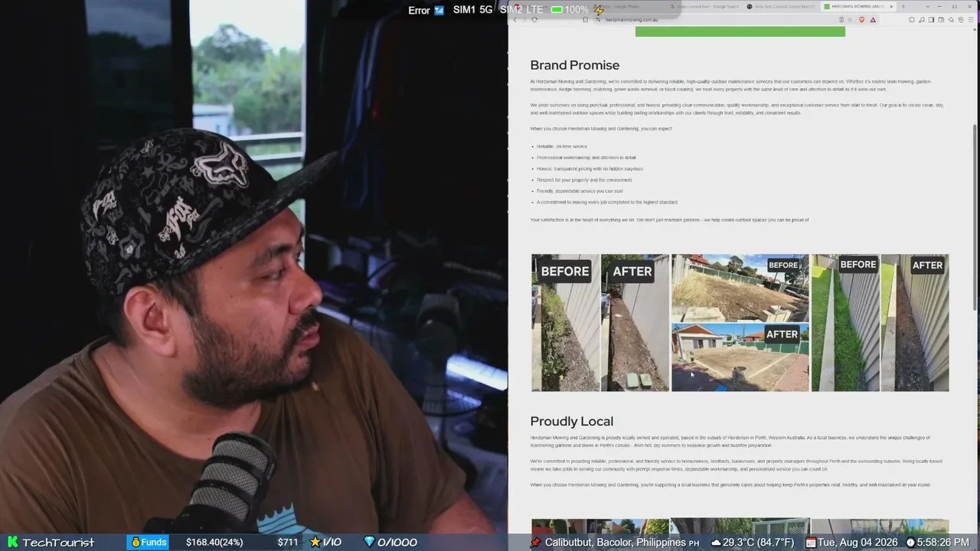Click the star 1/10 counter icon
Viewport: 980px width, 551px height.
tap(315, 542)
